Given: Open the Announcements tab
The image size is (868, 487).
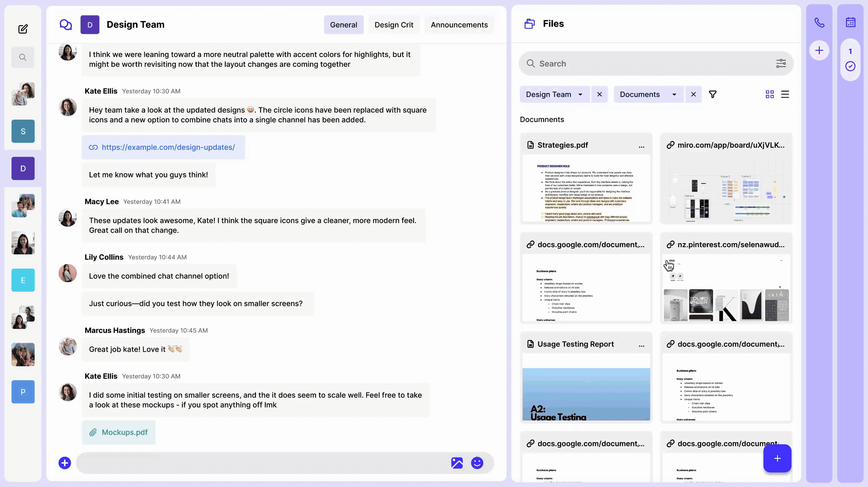Looking at the screenshot, I should click(x=459, y=25).
